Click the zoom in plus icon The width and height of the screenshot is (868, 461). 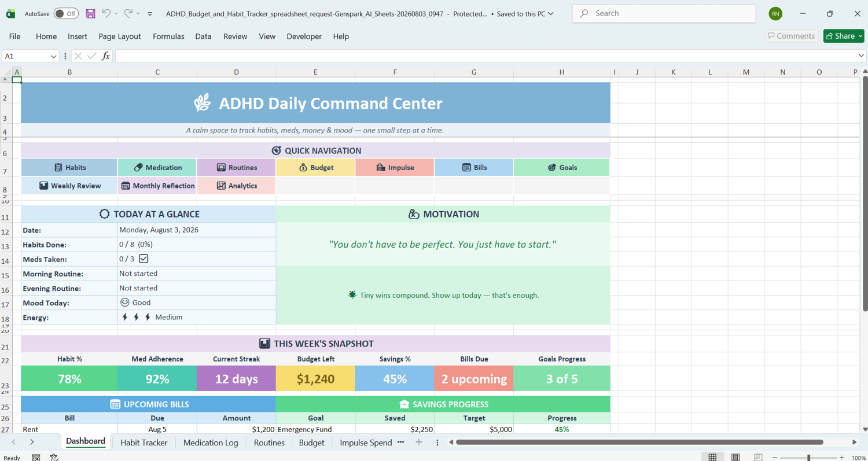point(842,458)
